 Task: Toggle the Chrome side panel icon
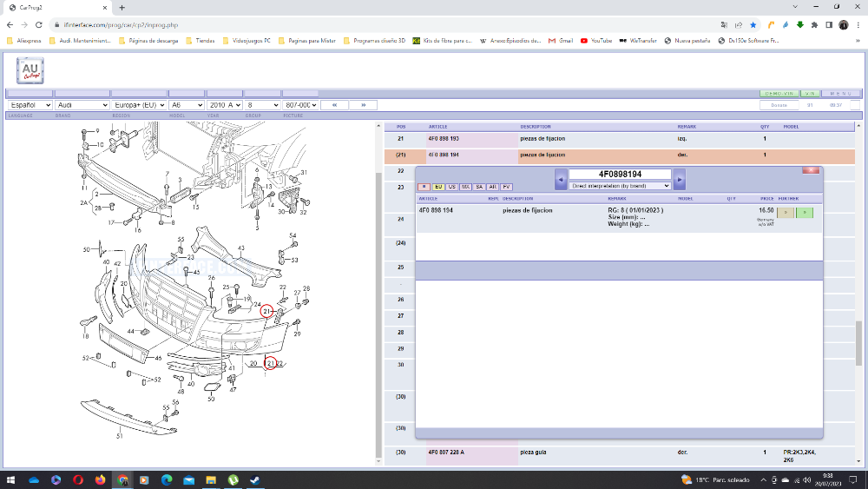point(829,25)
